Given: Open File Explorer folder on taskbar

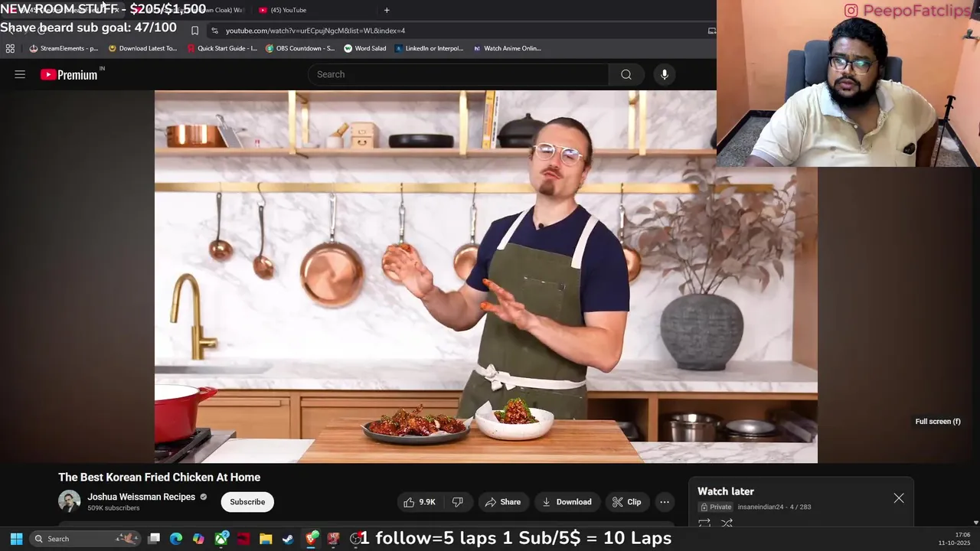Looking at the screenshot, I should coord(266,539).
